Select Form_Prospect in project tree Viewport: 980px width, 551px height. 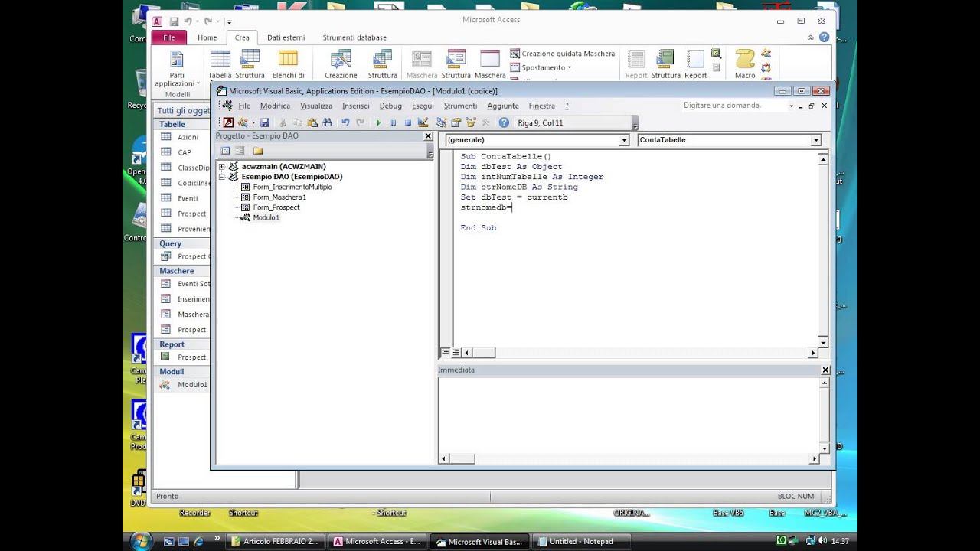pos(276,207)
